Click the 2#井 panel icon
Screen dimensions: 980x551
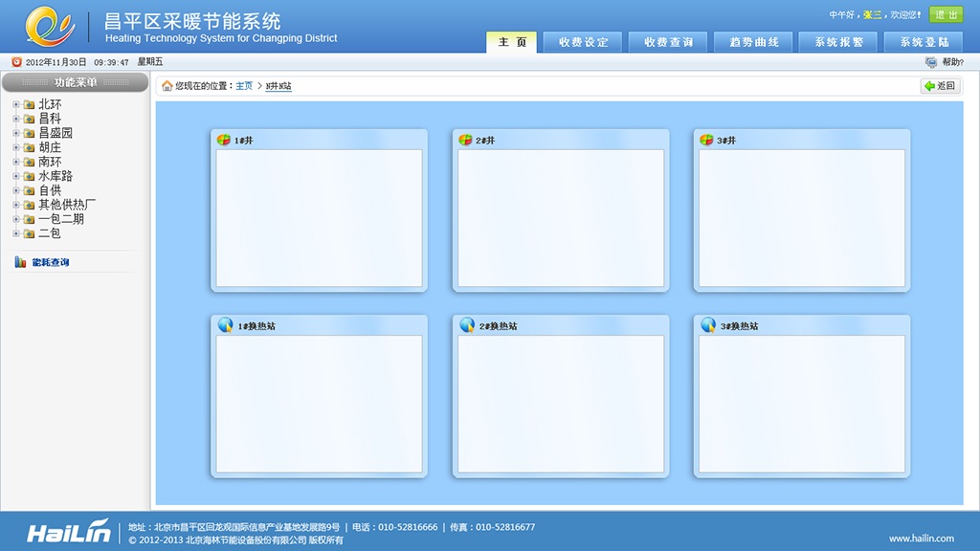pos(465,140)
